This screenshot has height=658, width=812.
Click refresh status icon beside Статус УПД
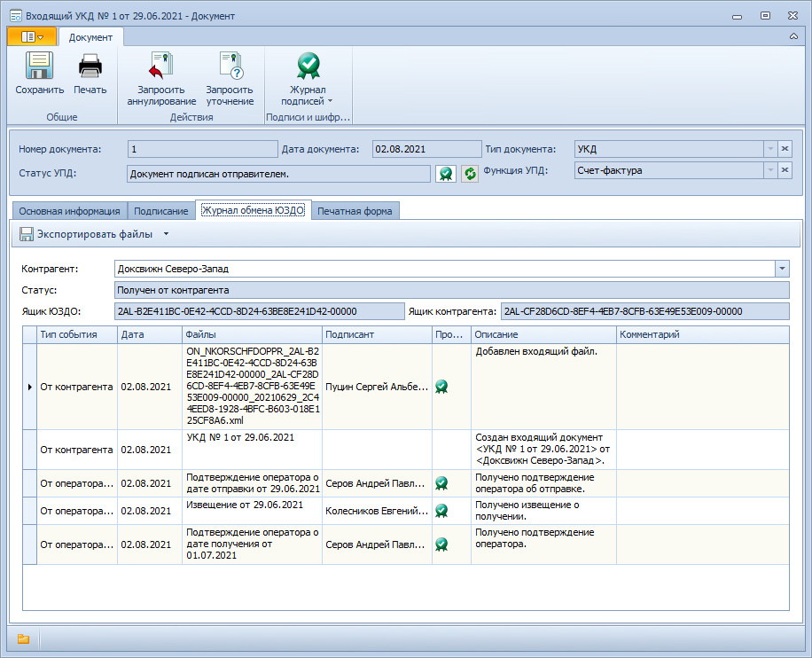(469, 174)
